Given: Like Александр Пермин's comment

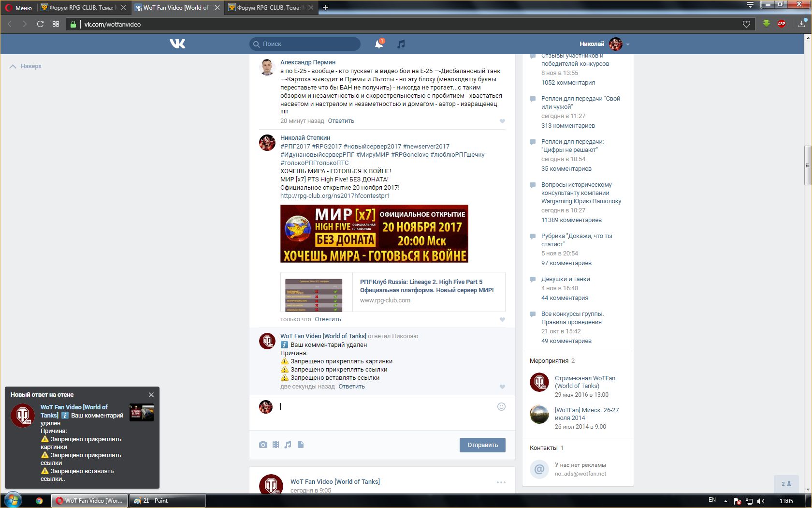Looking at the screenshot, I should coord(502,121).
